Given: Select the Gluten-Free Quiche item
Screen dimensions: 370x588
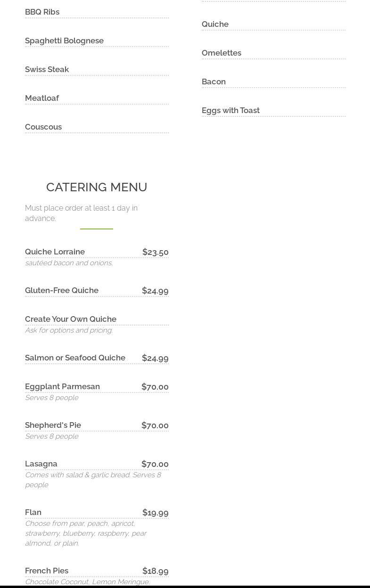Looking at the screenshot, I should point(62,290).
